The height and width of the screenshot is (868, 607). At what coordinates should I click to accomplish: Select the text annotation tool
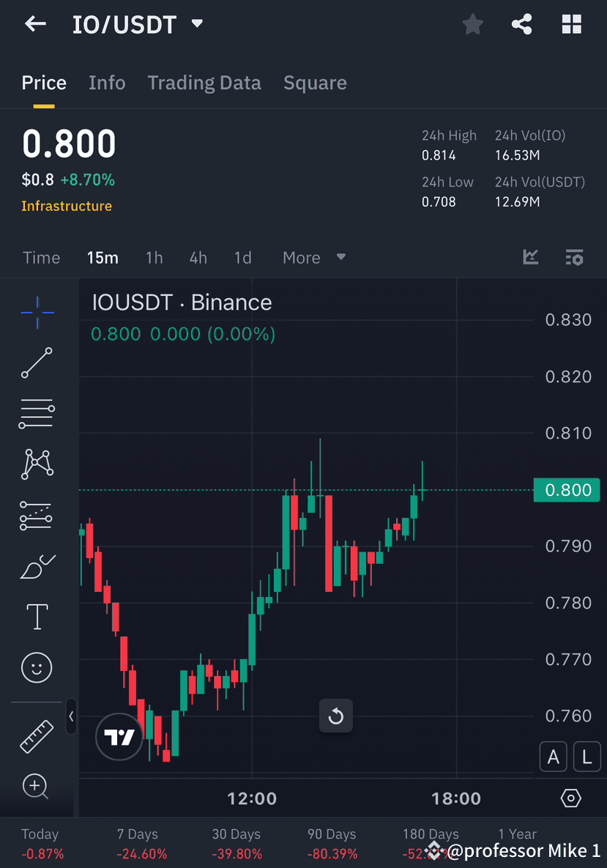point(37,616)
